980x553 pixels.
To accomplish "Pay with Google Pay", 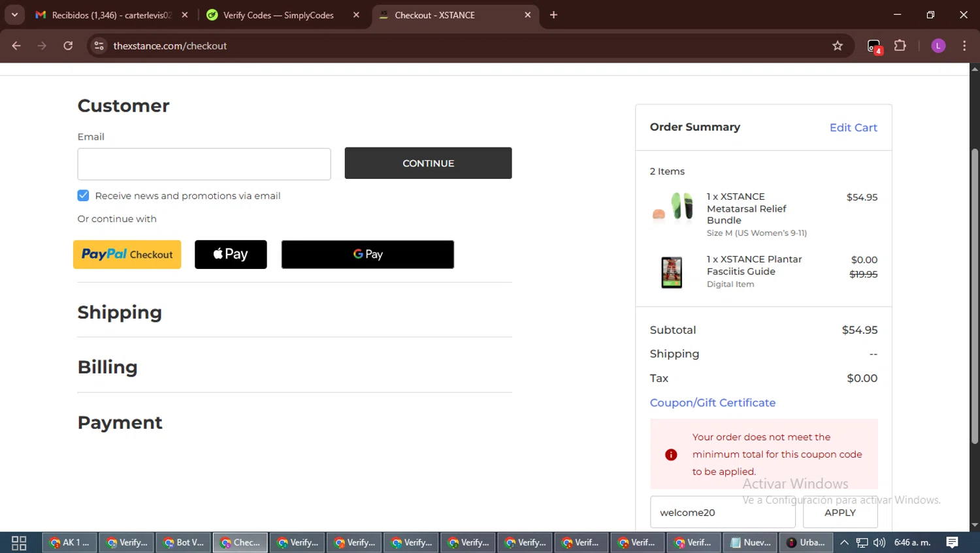I will point(368,255).
